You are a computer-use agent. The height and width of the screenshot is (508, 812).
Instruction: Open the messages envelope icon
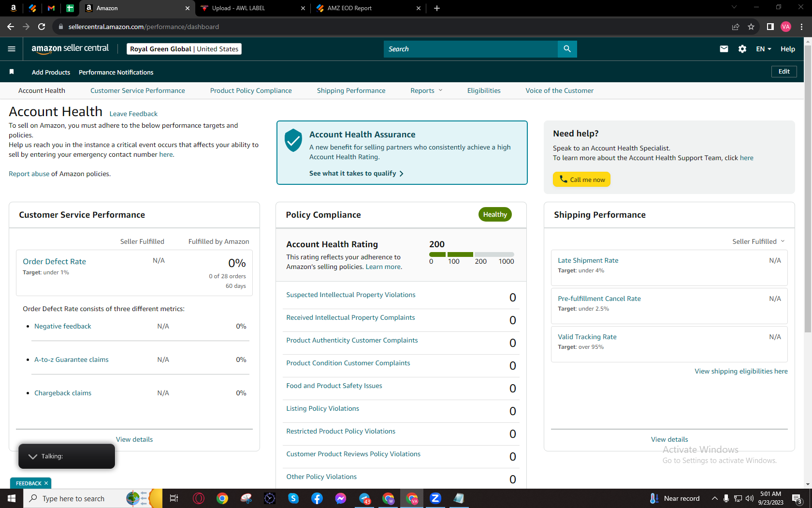pos(724,49)
